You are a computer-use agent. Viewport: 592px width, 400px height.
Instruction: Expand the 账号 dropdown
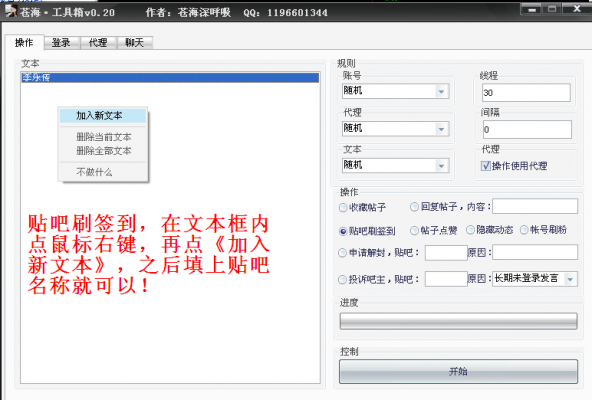click(441, 92)
